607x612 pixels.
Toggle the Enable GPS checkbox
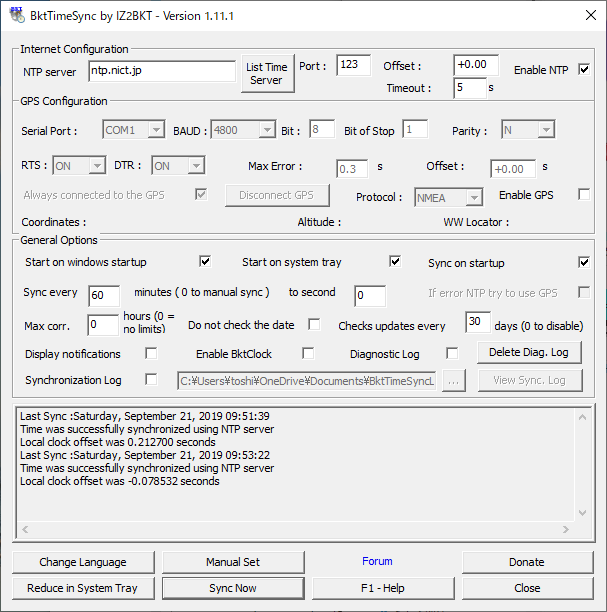coord(584,194)
